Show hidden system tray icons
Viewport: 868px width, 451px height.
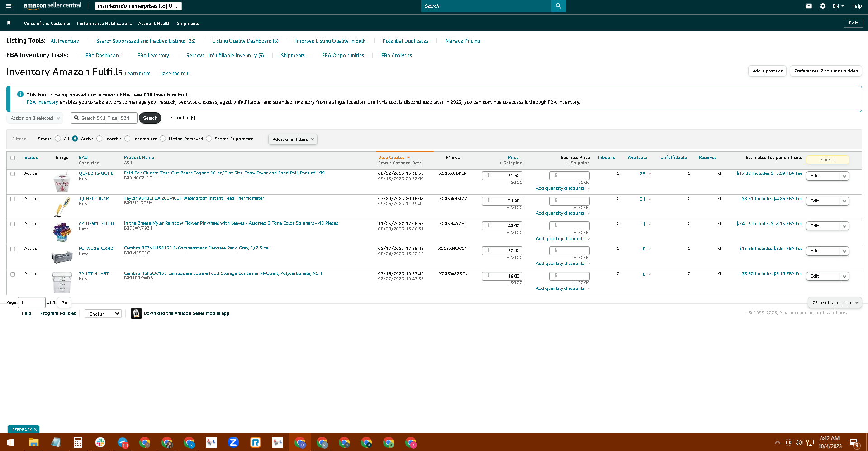[x=778, y=442]
